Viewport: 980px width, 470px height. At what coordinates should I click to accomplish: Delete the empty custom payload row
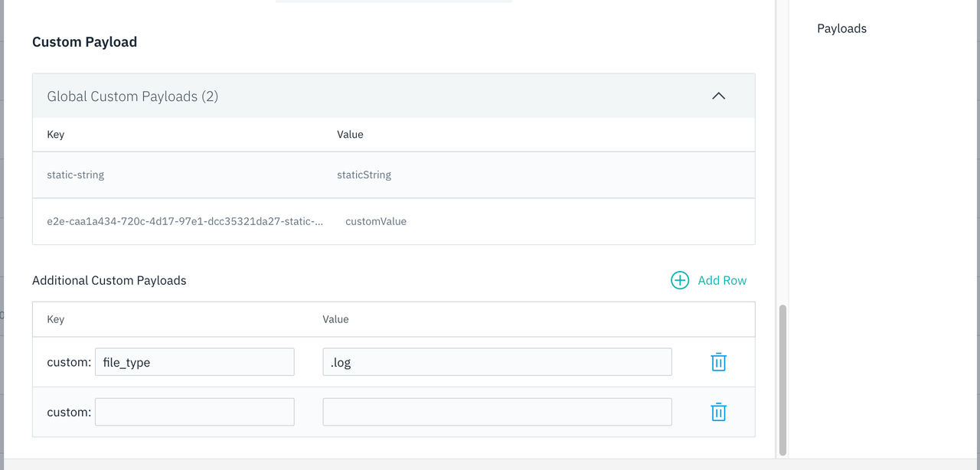(x=718, y=412)
